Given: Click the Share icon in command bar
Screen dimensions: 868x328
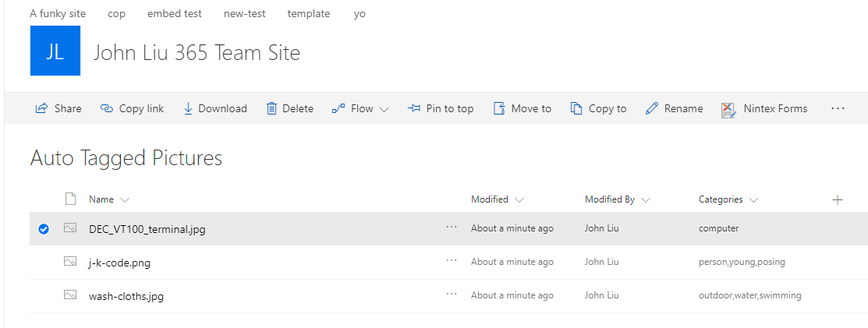Looking at the screenshot, I should pyautogui.click(x=41, y=108).
